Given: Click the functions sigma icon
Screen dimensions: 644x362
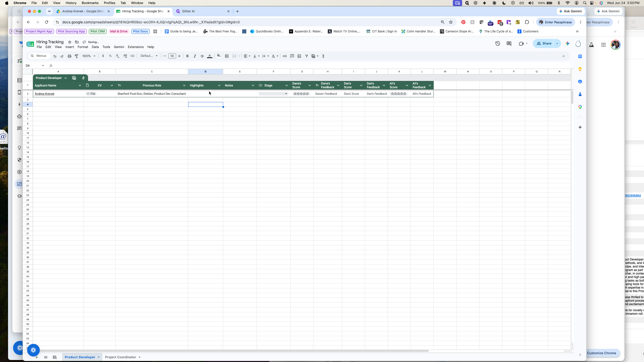Looking at the screenshot, I should (324, 56).
